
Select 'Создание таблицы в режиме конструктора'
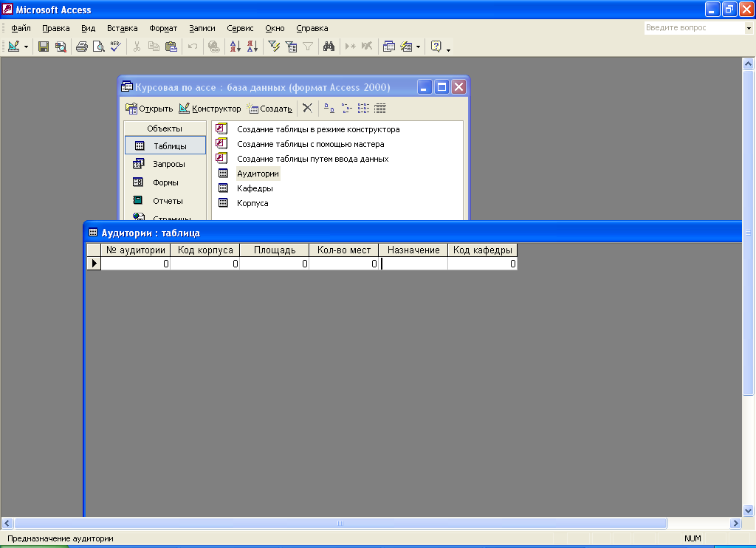coord(318,129)
